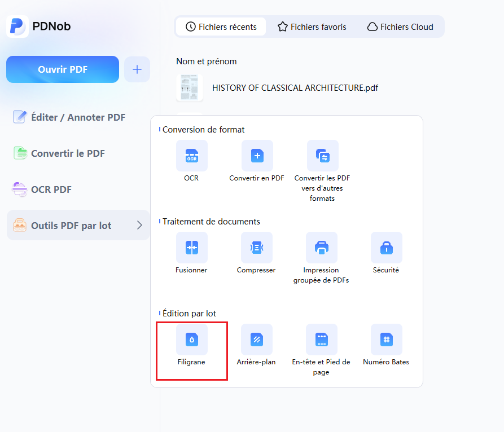Screen dimensions: 504x432
Task: Click the HISTORY OF CLASSICAL ARCHITECTURE.pdf thumbnail
Action: (x=190, y=87)
